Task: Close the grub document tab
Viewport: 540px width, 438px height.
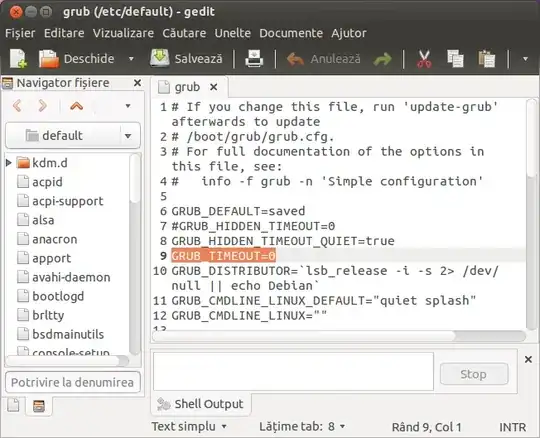Action: point(214,87)
